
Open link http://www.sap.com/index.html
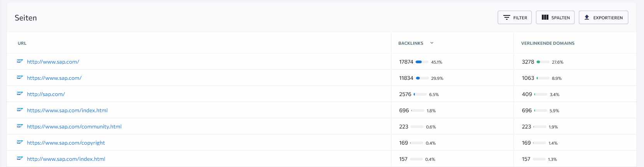(66, 159)
